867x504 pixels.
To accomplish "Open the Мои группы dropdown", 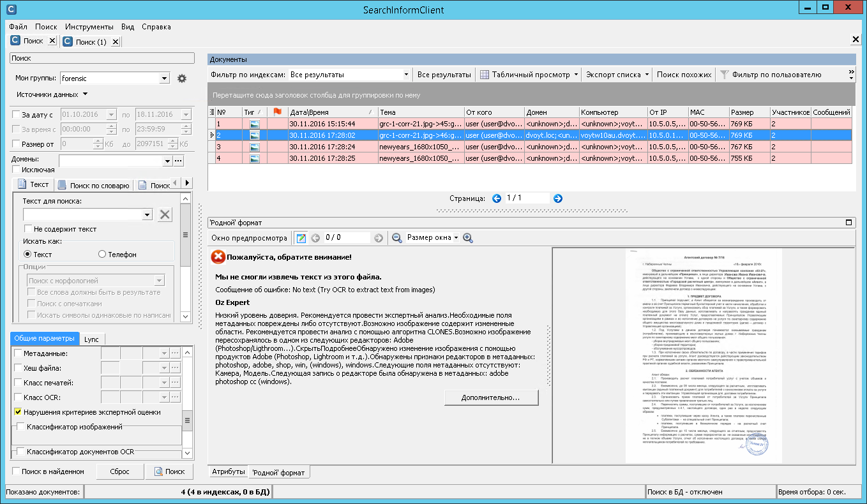I will (164, 78).
